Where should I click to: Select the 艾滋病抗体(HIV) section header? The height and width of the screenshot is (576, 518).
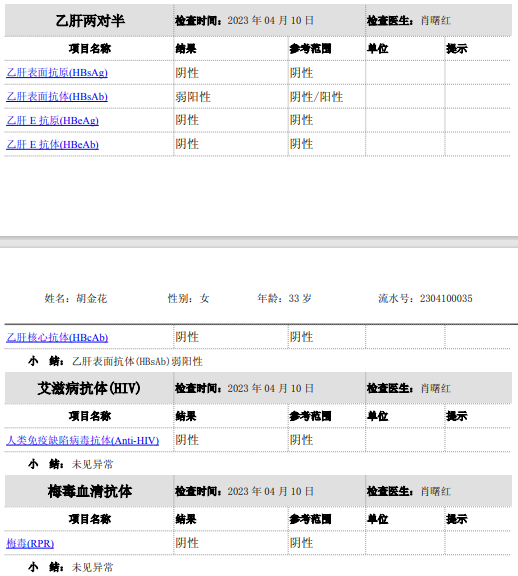click(89, 388)
